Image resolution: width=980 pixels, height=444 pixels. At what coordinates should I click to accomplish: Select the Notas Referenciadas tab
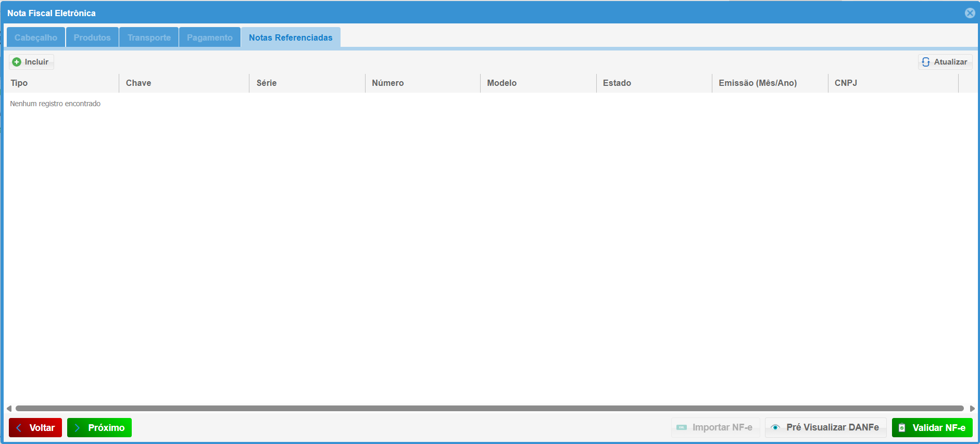(291, 37)
